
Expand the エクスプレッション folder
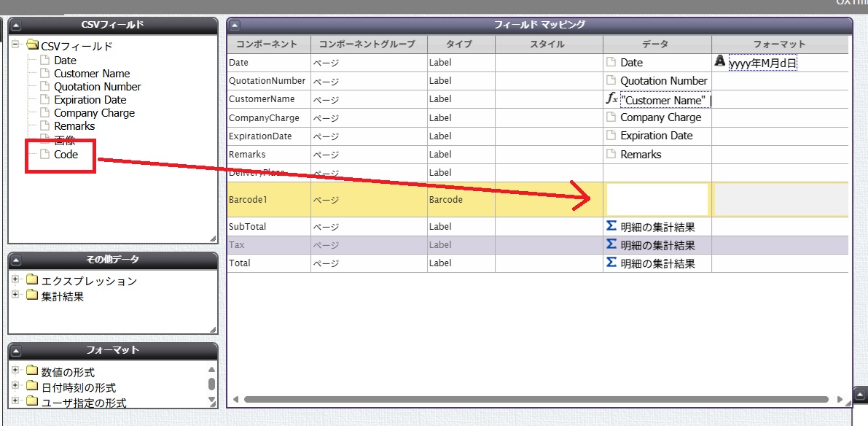(x=15, y=280)
